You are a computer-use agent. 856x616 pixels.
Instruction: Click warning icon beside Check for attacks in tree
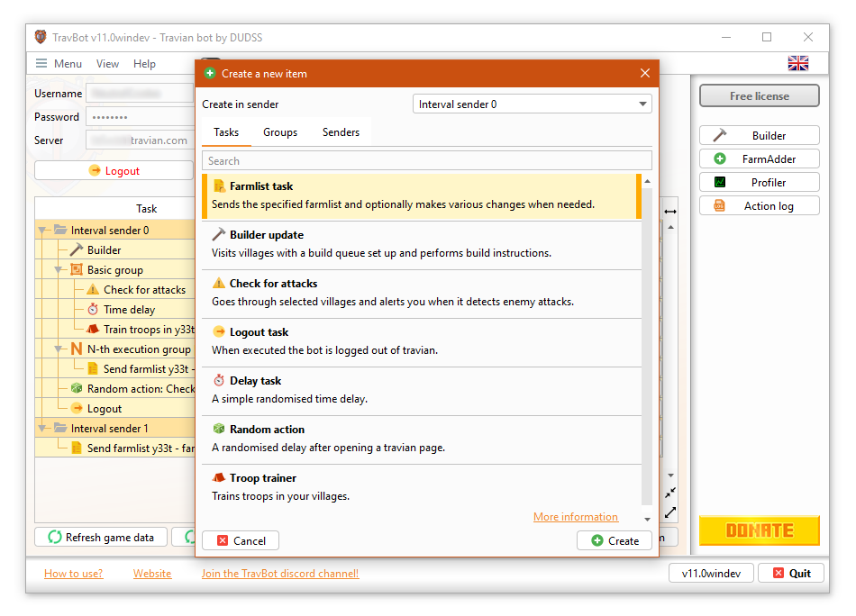tap(93, 290)
